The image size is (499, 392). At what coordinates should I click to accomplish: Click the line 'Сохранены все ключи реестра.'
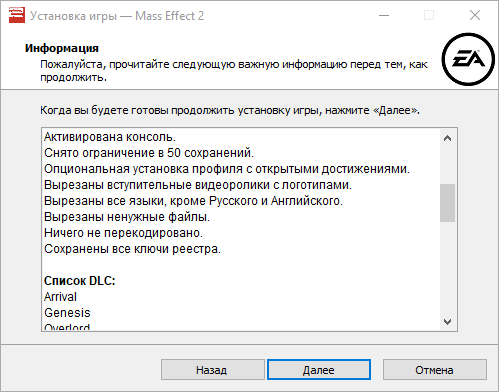click(132, 249)
